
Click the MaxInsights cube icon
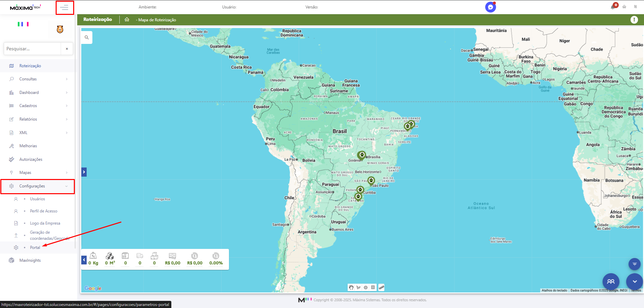pos(11,260)
